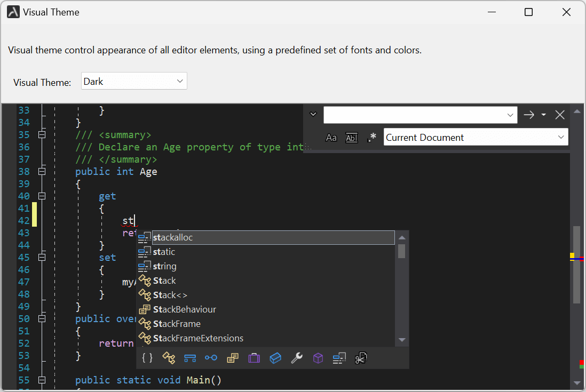The width and height of the screenshot is (586, 392).
Task: Click line number 35 in the gutter
Action: tap(24, 135)
